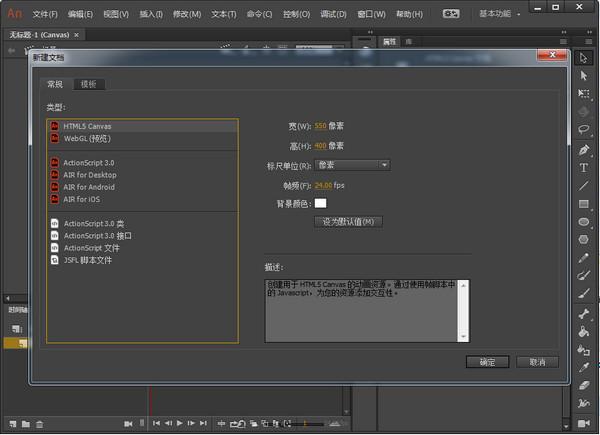Select the Ink Bottle tool
Screen dimensions: 600x435
583,350
